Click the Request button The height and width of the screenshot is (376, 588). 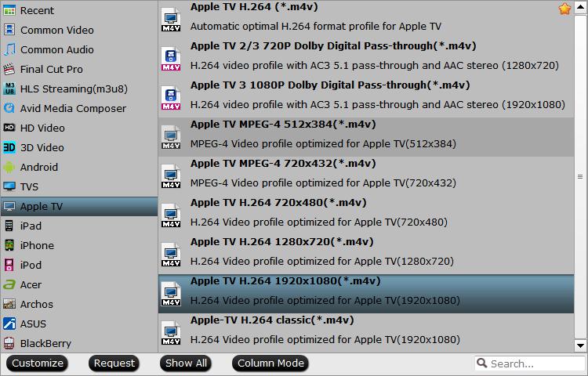(114, 363)
